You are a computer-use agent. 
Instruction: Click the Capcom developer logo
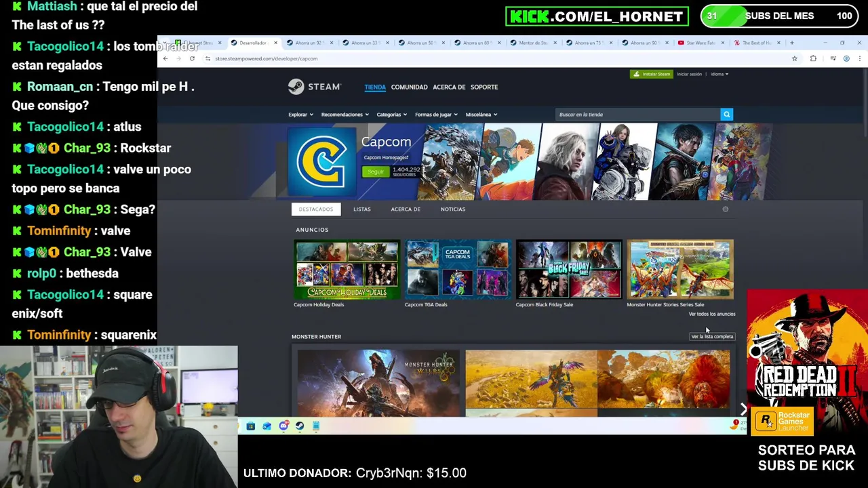(x=322, y=161)
